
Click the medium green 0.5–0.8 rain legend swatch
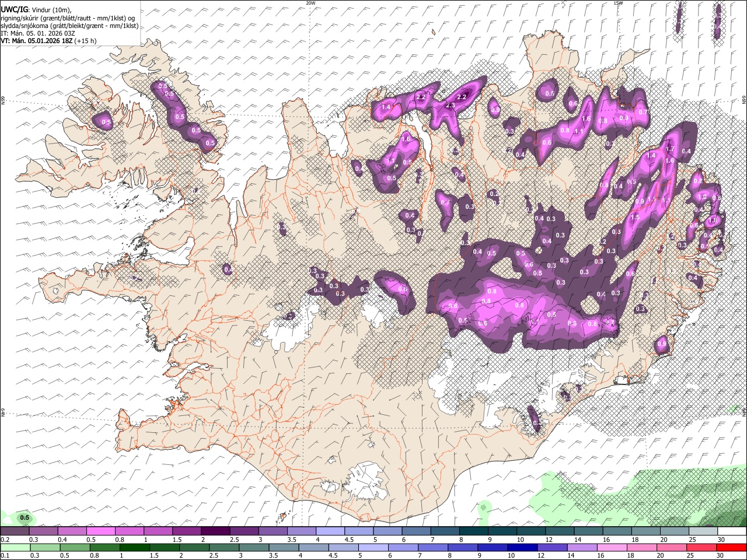coord(75,547)
